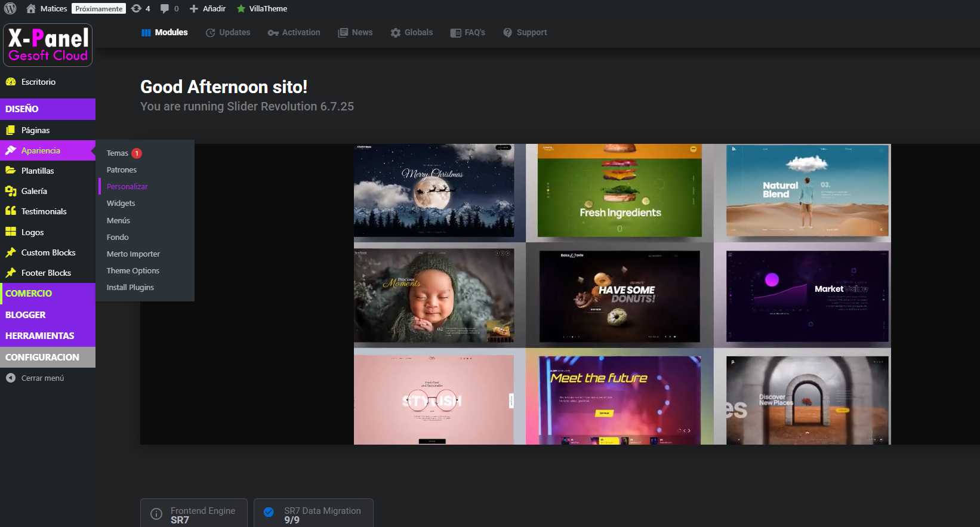This screenshot has height=527, width=980.
Task: Expand the HERRAMIENTAS section
Action: pos(48,336)
